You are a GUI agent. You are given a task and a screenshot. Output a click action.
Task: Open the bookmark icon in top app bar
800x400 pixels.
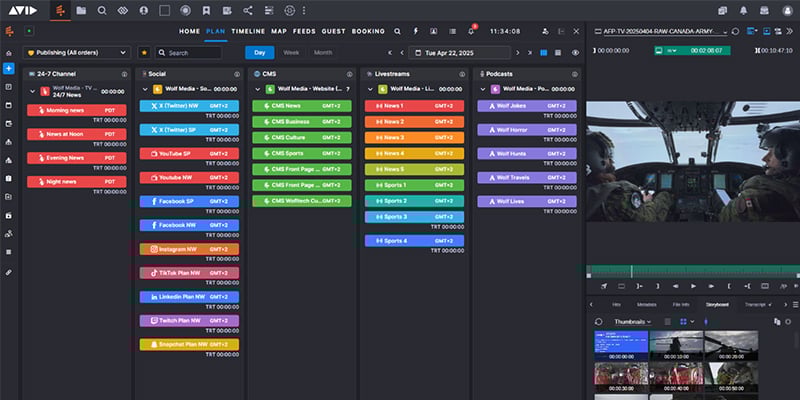click(x=206, y=10)
